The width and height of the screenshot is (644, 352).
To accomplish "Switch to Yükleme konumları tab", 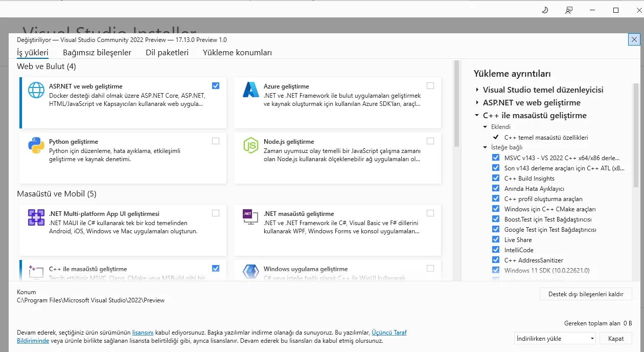I will 237,52.
